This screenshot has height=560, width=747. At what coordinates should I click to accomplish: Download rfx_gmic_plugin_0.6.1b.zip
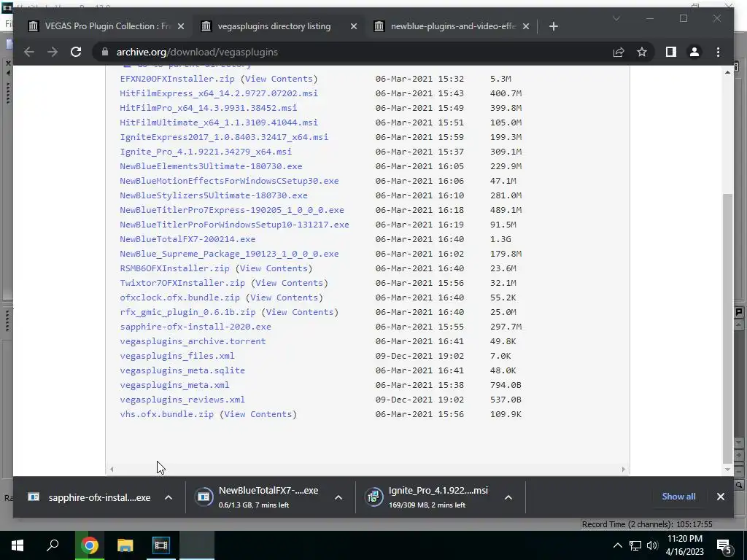[187, 312]
